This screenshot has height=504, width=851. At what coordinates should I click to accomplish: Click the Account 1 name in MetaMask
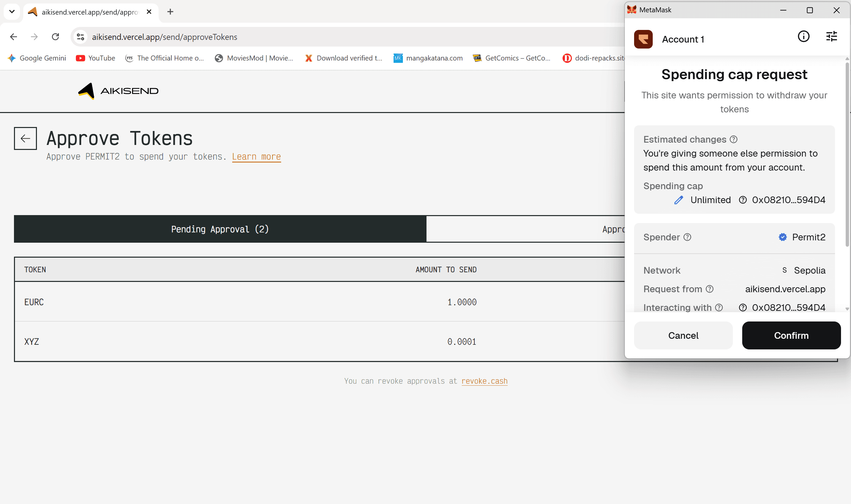(x=683, y=40)
